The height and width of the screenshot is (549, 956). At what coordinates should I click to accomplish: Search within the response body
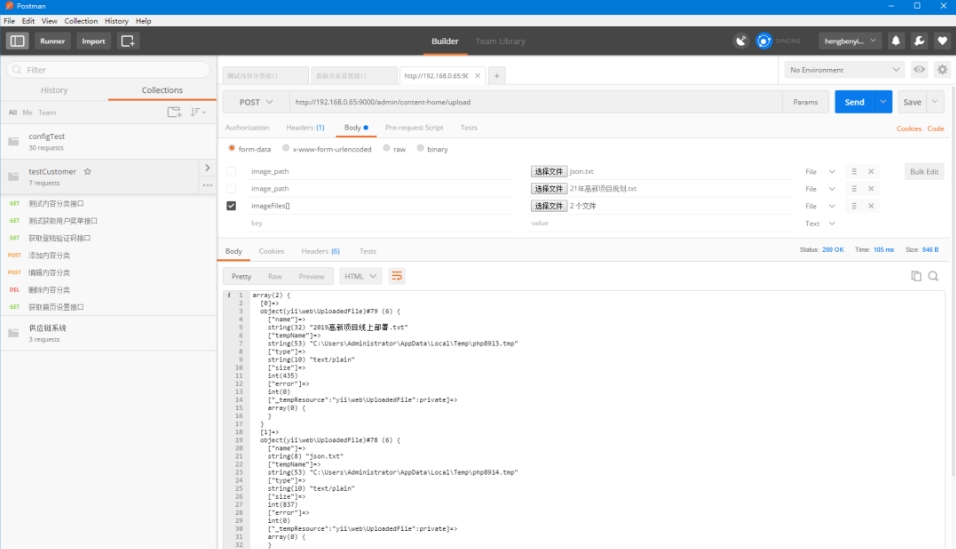click(x=933, y=276)
